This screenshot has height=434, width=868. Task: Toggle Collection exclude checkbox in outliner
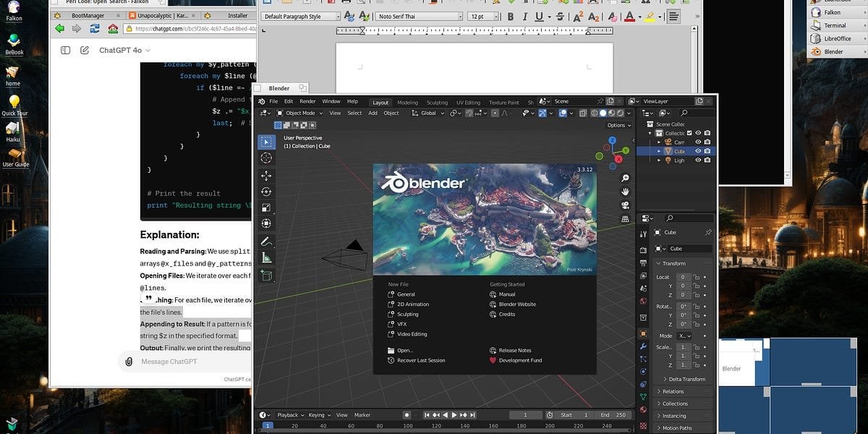tap(689, 133)
